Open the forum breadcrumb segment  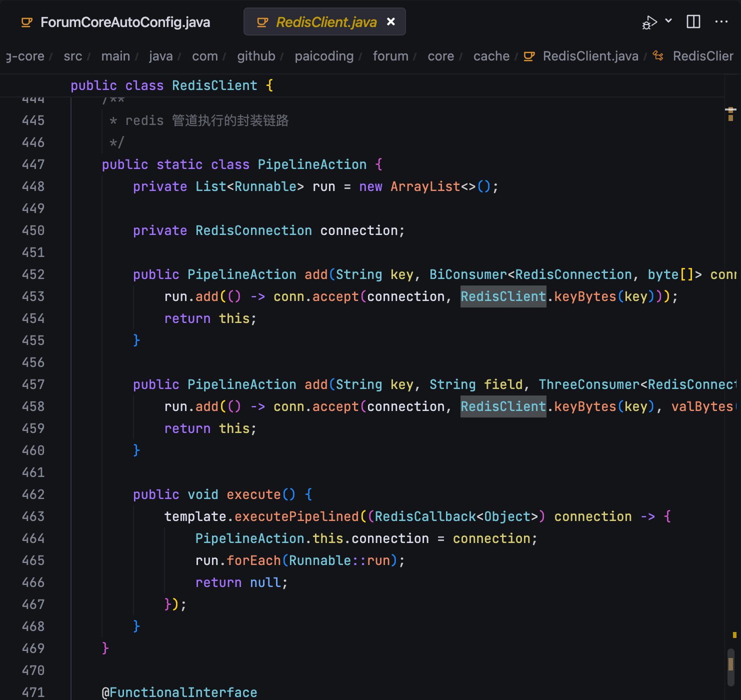click(390, 56)
